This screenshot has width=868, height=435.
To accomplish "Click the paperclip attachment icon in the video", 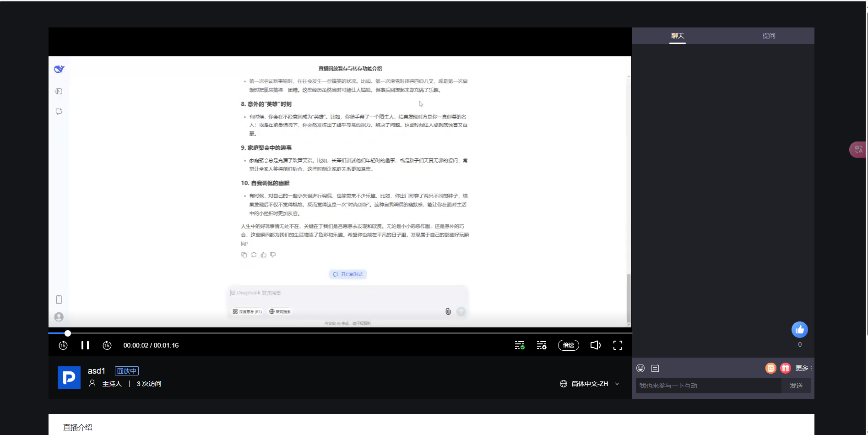I will [x=448, y=311].
